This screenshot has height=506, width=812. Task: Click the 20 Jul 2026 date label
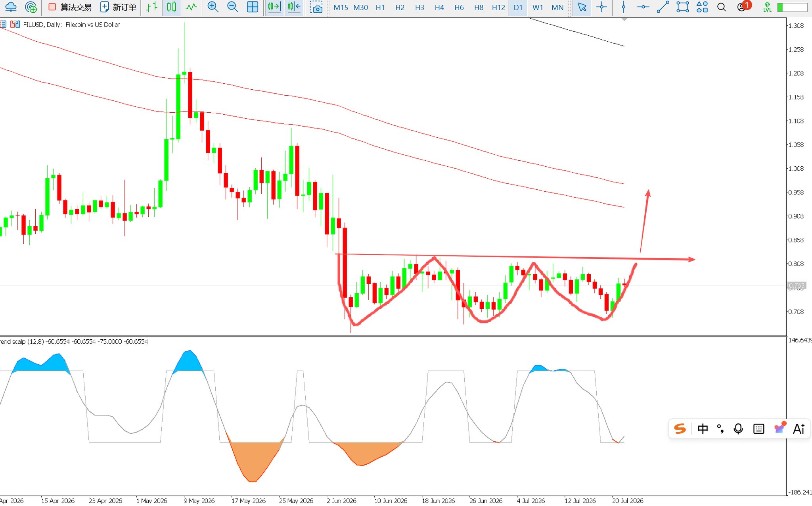coord(628,501)
